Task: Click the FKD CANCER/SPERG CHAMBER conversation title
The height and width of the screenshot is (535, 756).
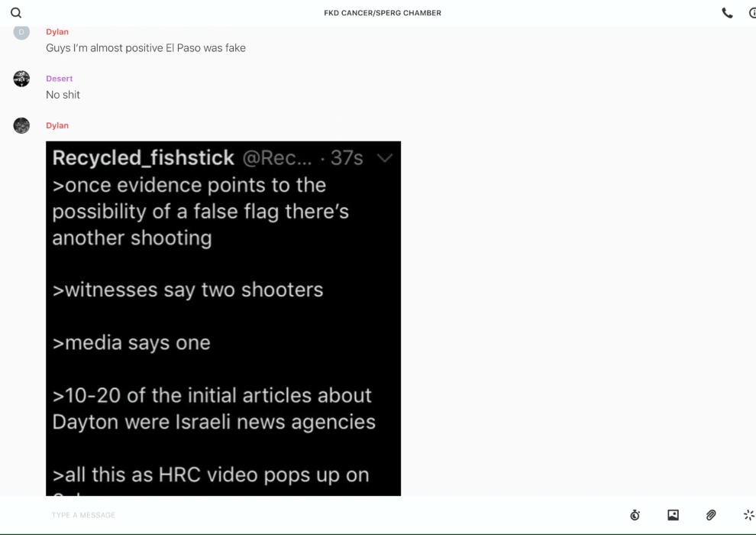Action: 382,13
